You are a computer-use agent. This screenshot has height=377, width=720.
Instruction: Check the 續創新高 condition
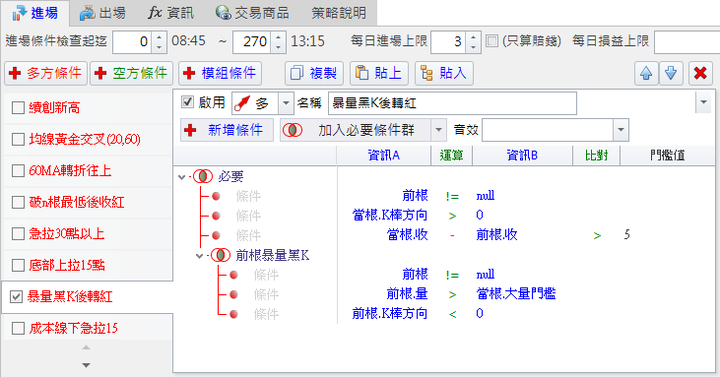(18, 108)
